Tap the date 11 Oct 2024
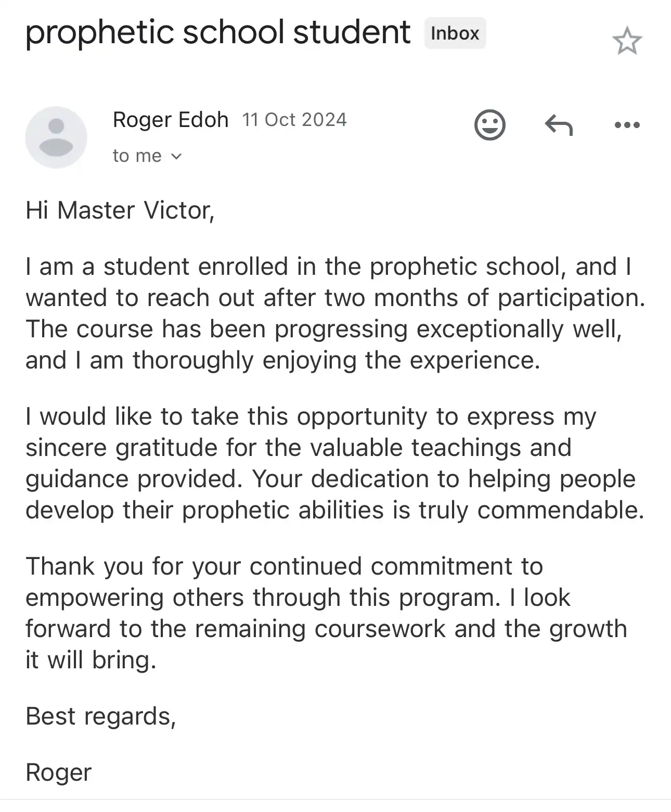The width and height of the screenshot is (671, 812). [x=294, y=120]
